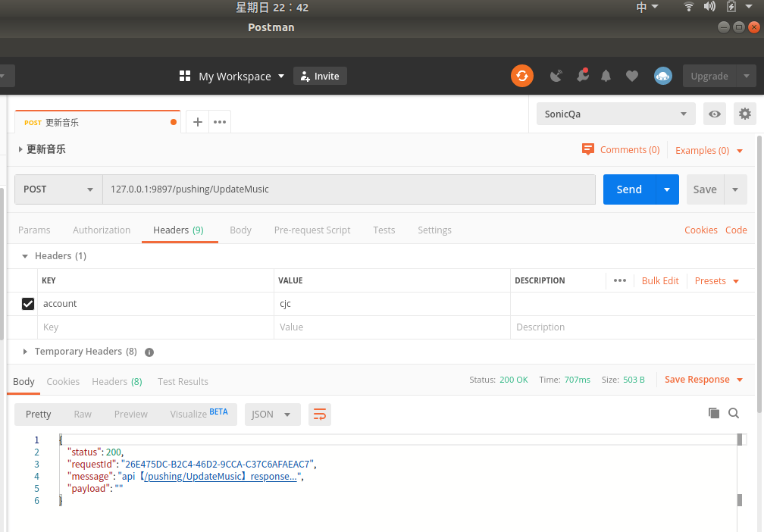
Task: Open the notifications bell
Action: (x=606, y=76)
